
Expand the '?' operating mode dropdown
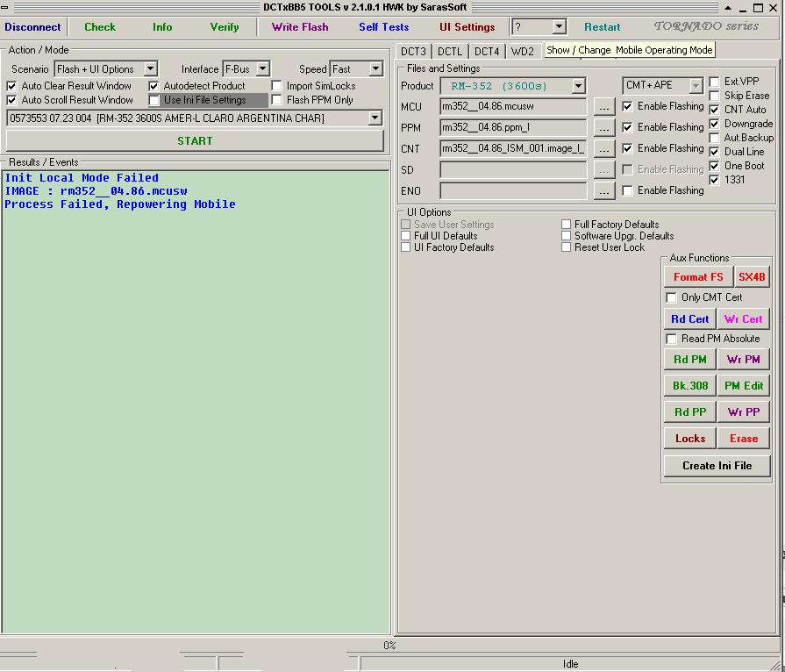click(x=560, y=26)
